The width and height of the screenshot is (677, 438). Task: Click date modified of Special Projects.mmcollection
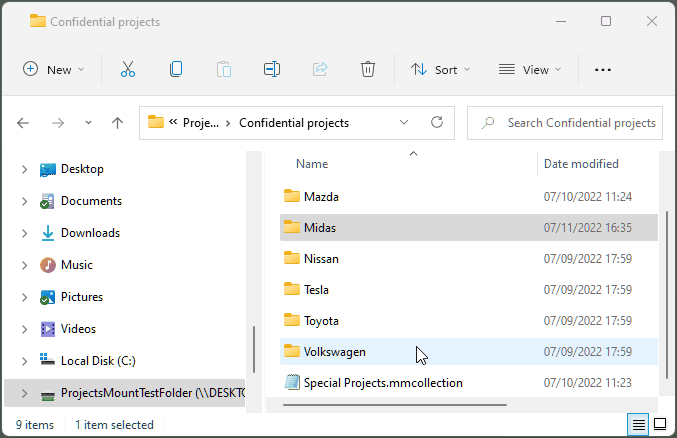pyautogui.click(x=587, y=383)
